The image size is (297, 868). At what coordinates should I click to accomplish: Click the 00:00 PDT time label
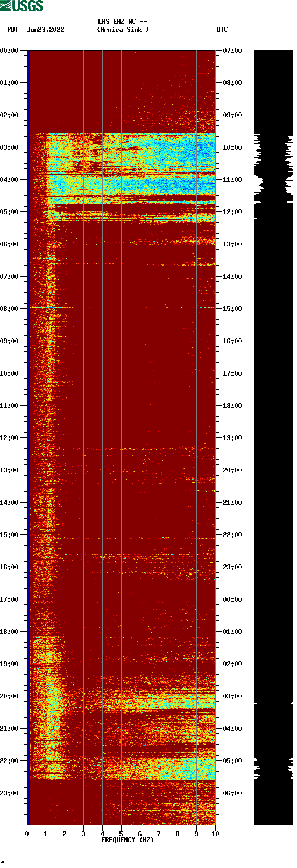point(9,51)
